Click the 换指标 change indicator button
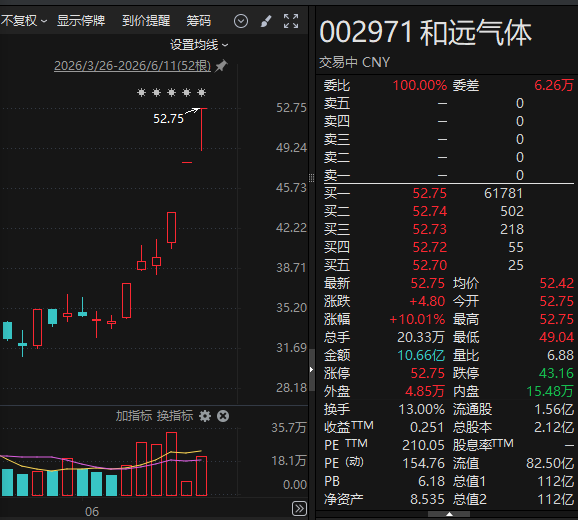578x520 pixels. tap(175, 416)
